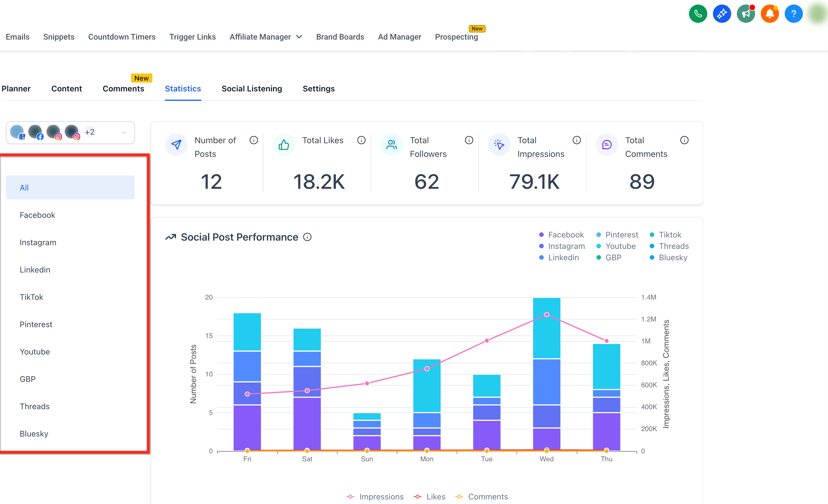The width and height of the screenshot is (828, 504).
Task: Open the Comments tab
Action: click(123, 89)
